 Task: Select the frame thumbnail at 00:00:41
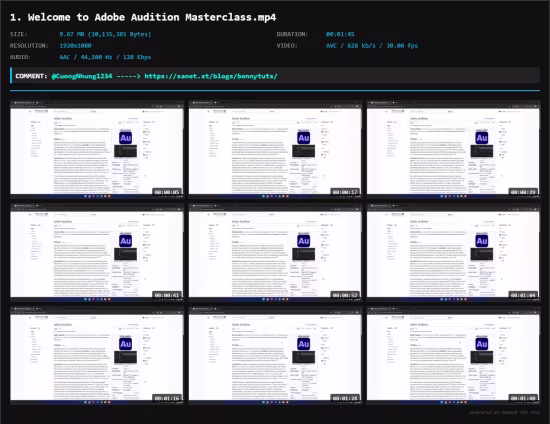click(x=97, y=253)
